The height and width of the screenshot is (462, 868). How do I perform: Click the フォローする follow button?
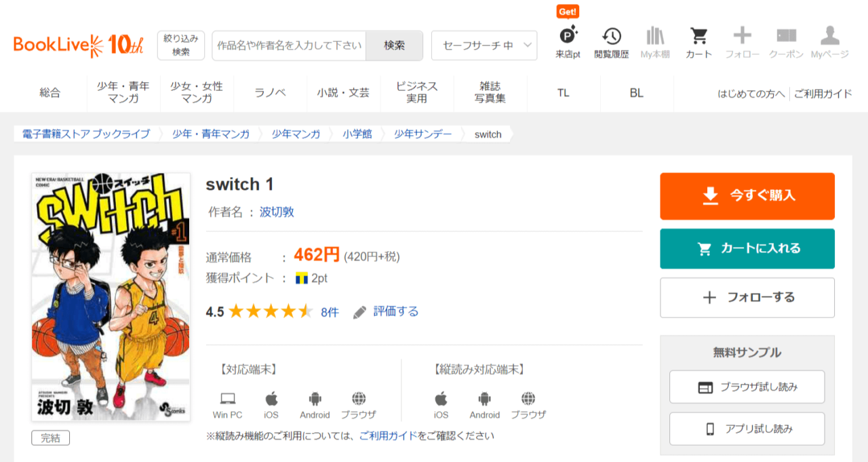[x=747, y=297]
